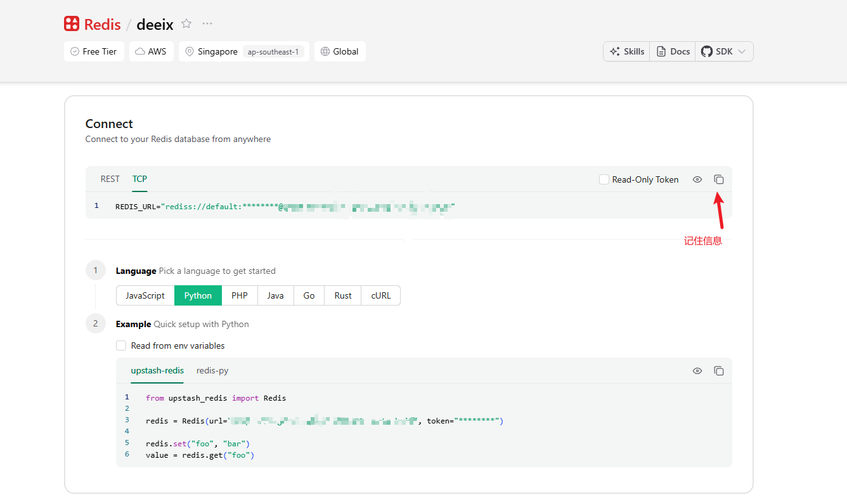Select Go as the language
The image size is (847, 504).
tap(309, 295)
